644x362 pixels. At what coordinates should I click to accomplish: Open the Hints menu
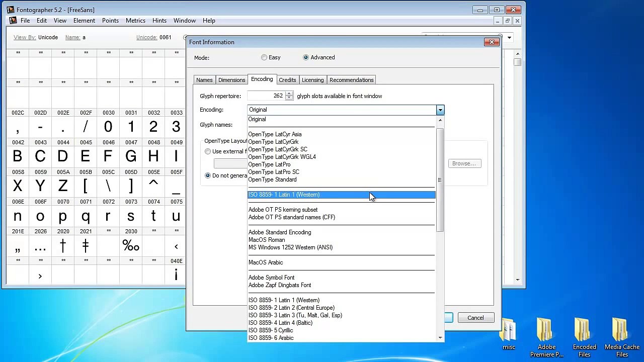point(159,21)
